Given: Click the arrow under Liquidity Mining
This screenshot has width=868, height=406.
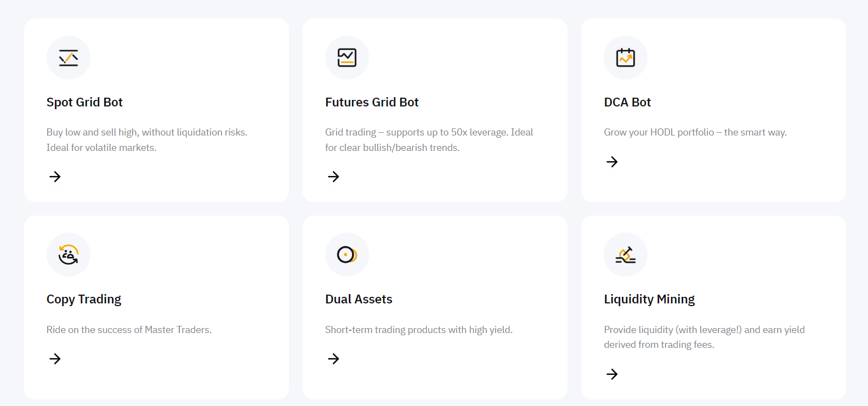Looking at the screenshot, I should pos(612,374).
